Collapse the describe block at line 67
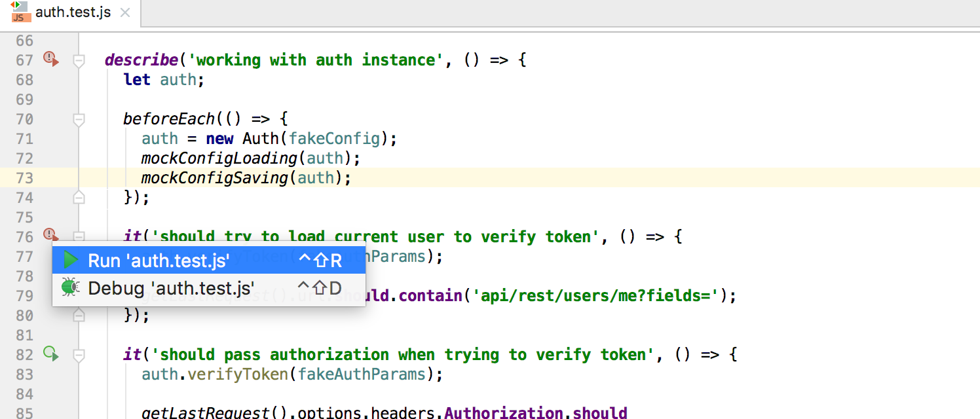The width and height of the screenshot is (980, 419). 79,61
